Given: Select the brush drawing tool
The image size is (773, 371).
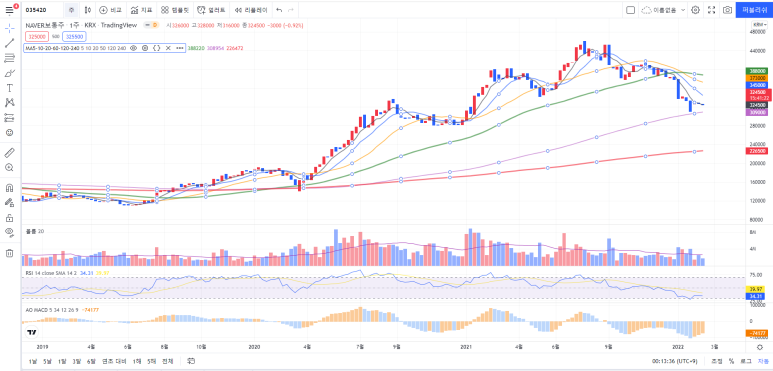Looking at the screenshot, I should 9,73.
